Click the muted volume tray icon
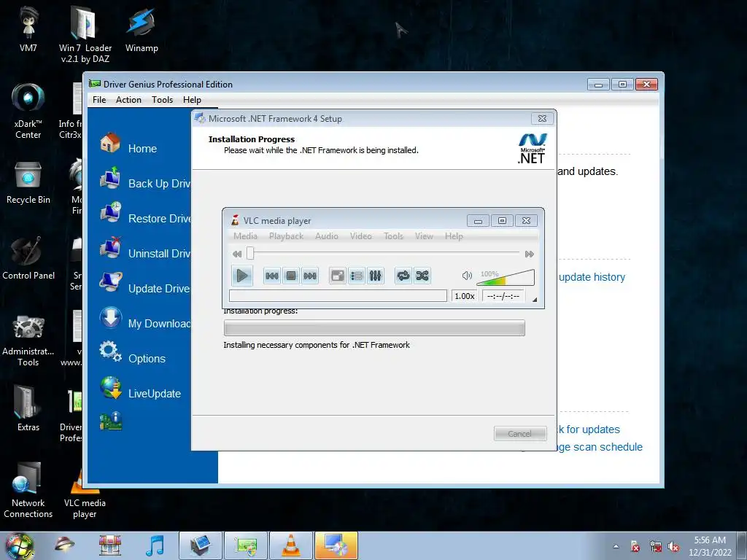747x560 pixels. [673, 547]
